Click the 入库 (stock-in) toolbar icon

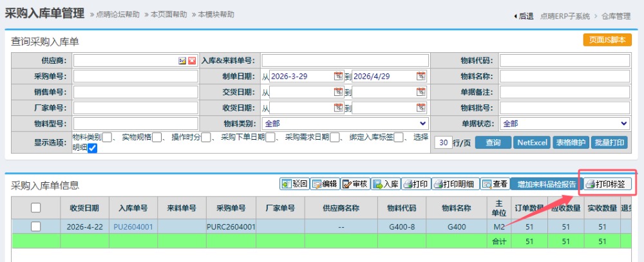tap(377, 184)
